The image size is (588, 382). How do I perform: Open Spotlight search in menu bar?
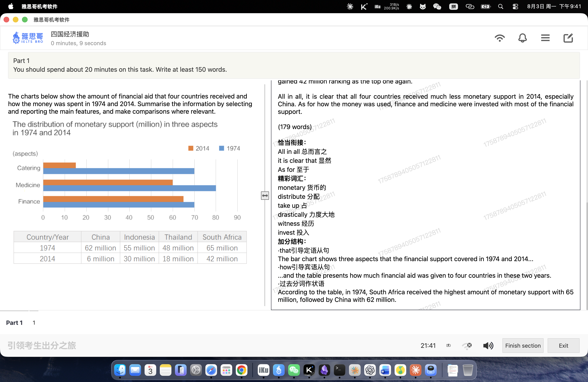coord(501,6)
